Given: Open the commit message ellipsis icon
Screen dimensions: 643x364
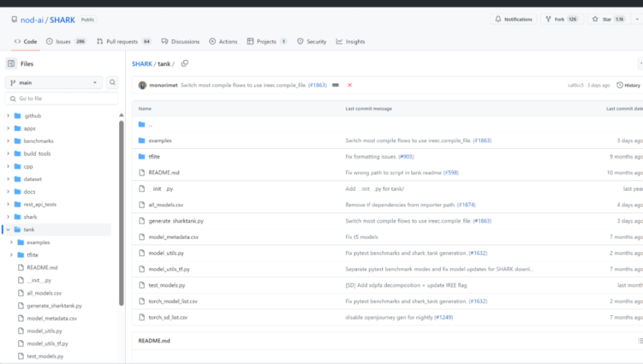Looking at the screenshot, I should [335, 85].
